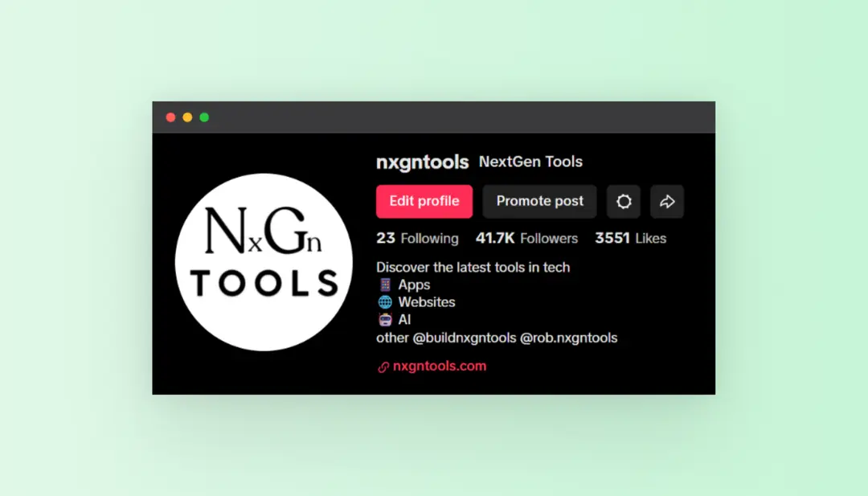Screen dimensions: 868x496
Task: Click the red close window dot
Action: click(x=170, y=117)
